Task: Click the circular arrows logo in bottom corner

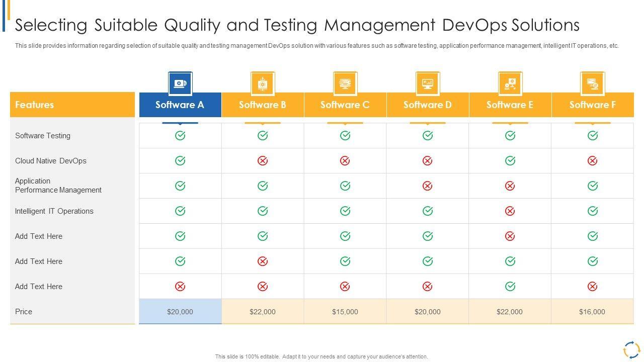Action: [x=631, y=349]
